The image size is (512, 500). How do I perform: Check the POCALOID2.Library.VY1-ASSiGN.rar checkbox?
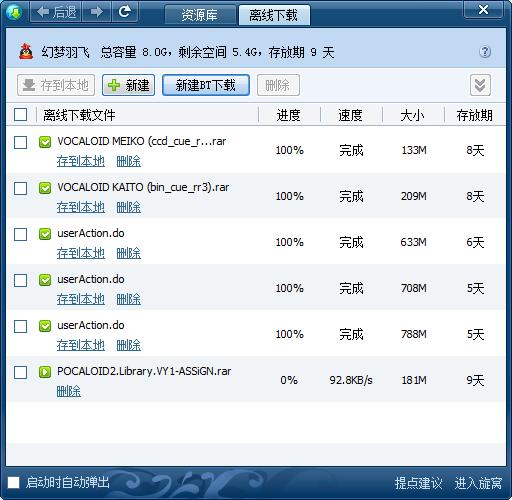21,372
